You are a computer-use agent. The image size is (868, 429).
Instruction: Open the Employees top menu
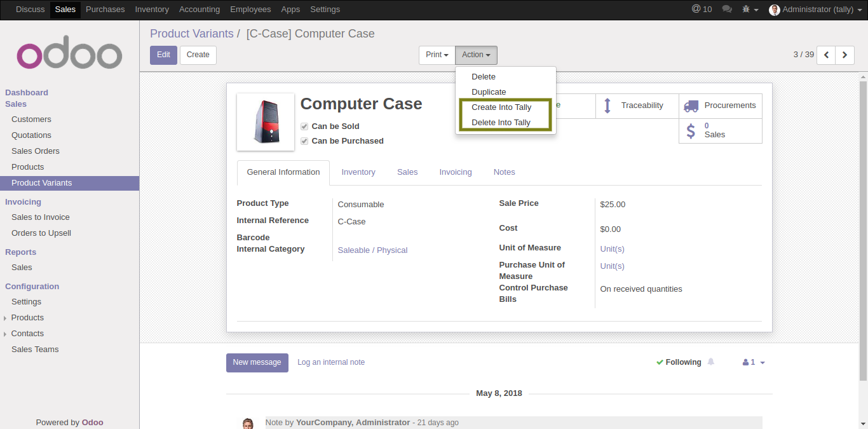250,10
